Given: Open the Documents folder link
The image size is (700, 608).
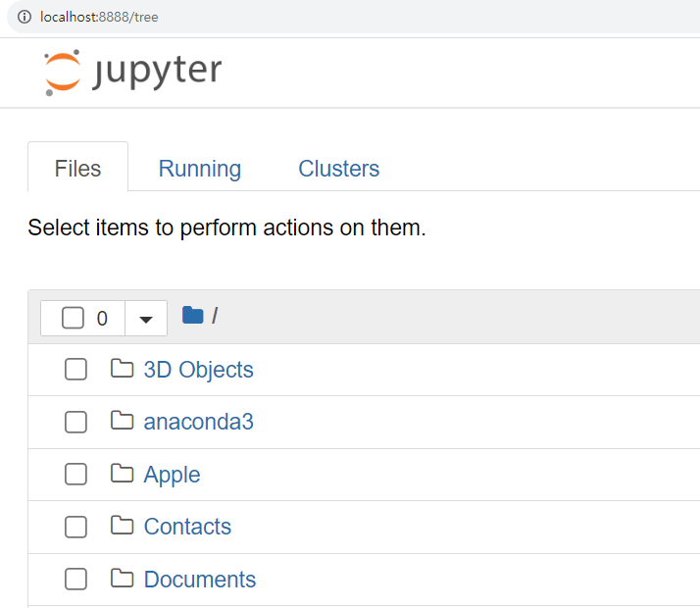Looking at the screenshot, I should [200, 580].
